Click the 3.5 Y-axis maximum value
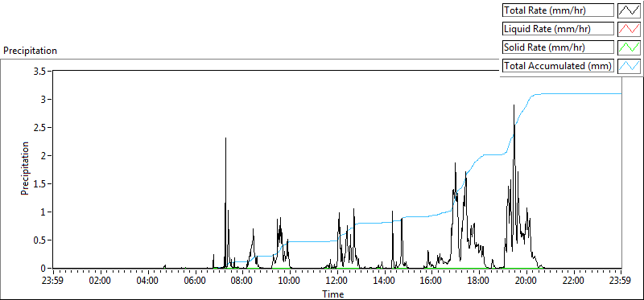This screenshot has height=300, width=644. 39,71
